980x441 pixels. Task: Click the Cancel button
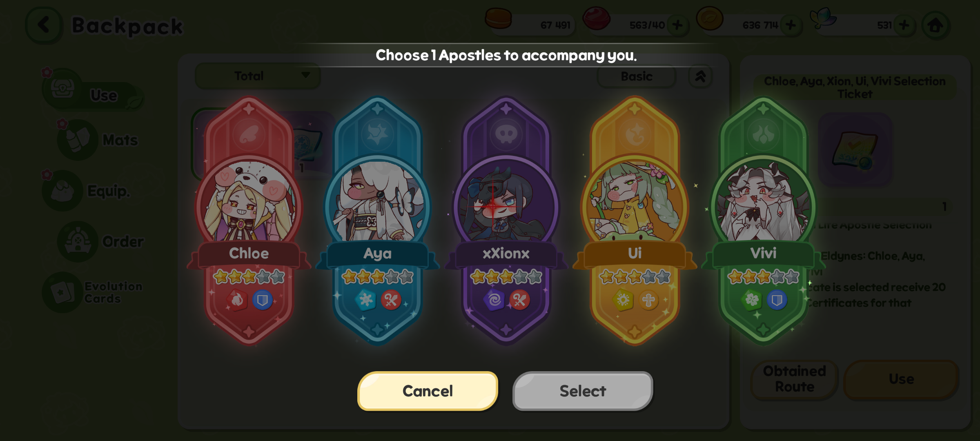[428, 391]
